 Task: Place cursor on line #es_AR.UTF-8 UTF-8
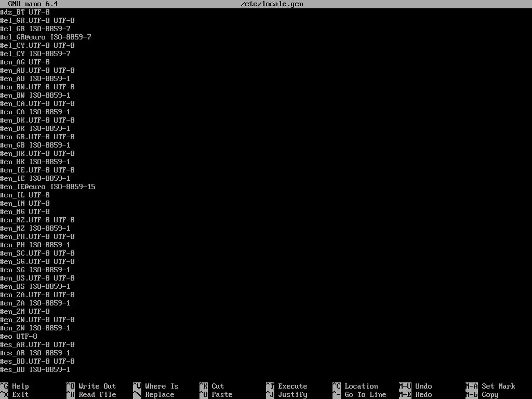[37, 345]
